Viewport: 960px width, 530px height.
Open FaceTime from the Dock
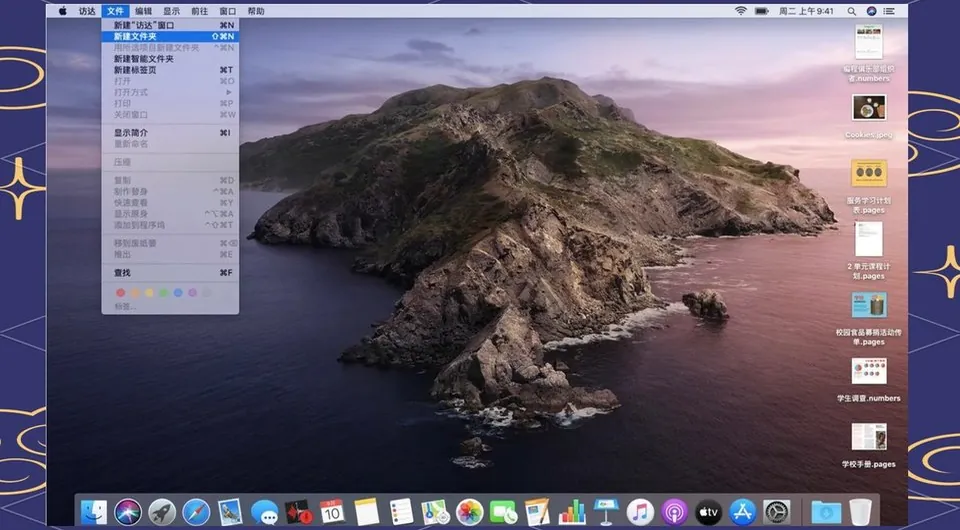(x=504, y=512)
